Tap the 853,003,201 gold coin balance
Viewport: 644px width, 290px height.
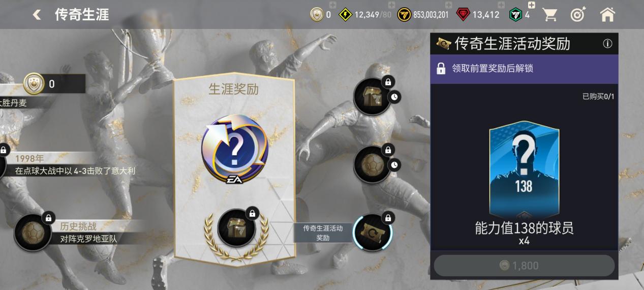(423, 15)
